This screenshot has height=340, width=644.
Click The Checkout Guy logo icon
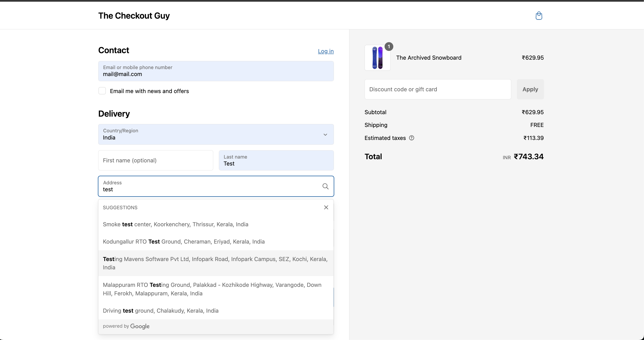(538, 15)
